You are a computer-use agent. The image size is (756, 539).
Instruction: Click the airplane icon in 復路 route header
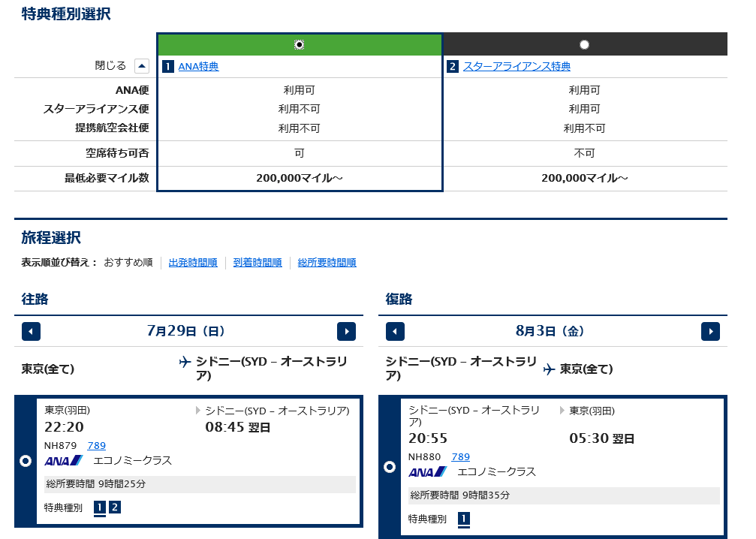point(549,369)
